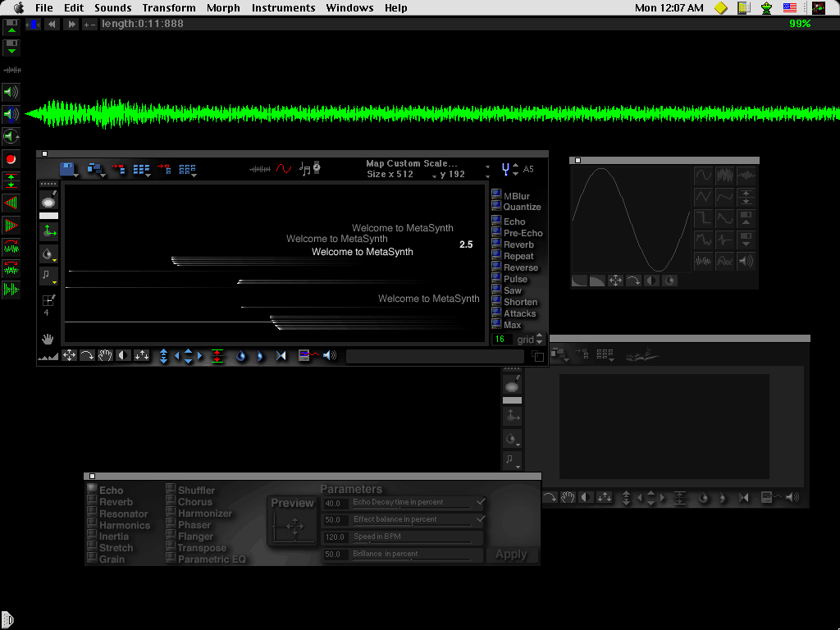Open the Edit menu

pos(74,7)
